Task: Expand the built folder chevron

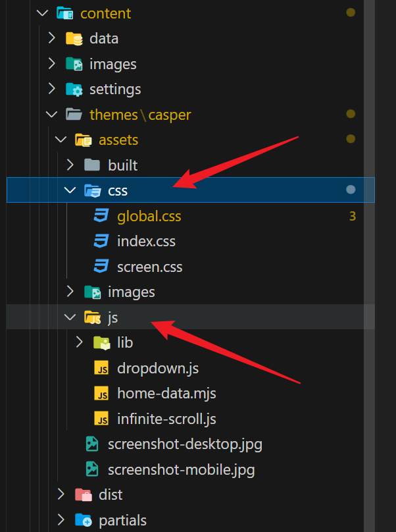Action: click(70, 165)
